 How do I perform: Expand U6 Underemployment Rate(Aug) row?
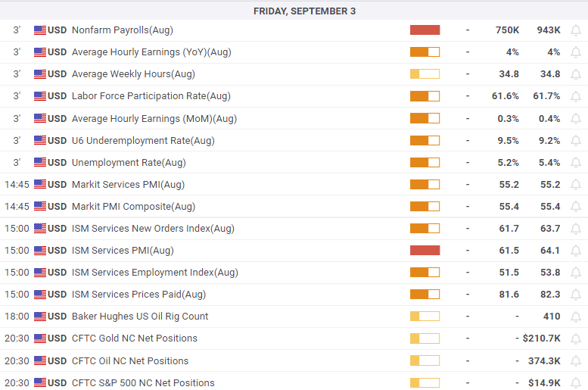click(x=142, y=140)
